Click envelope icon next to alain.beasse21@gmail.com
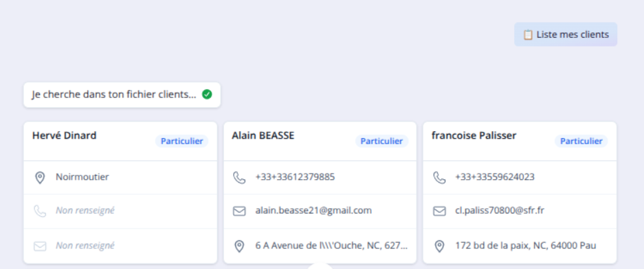The height and width of the screenshot is (269, 644). click(239, 211)
